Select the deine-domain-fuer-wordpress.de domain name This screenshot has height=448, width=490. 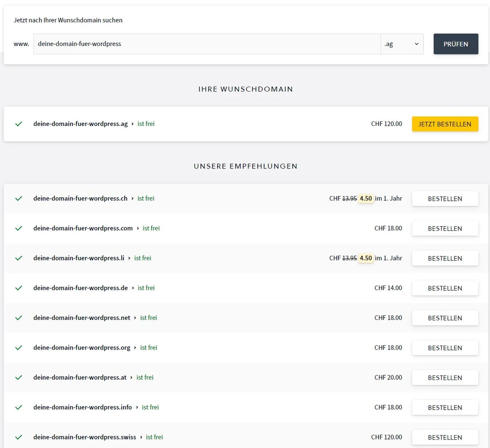click(x=80, y=288)
